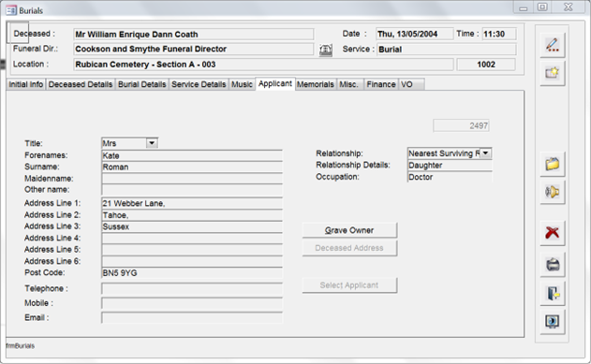
Task: Click the Date field Thu, 13/05/2004
Action: tap(415, 34)
